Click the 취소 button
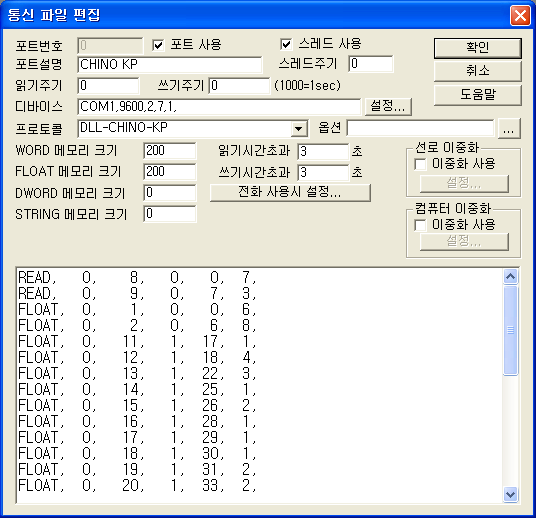This screenshot has height=518, width=536. tap(478, 71)
